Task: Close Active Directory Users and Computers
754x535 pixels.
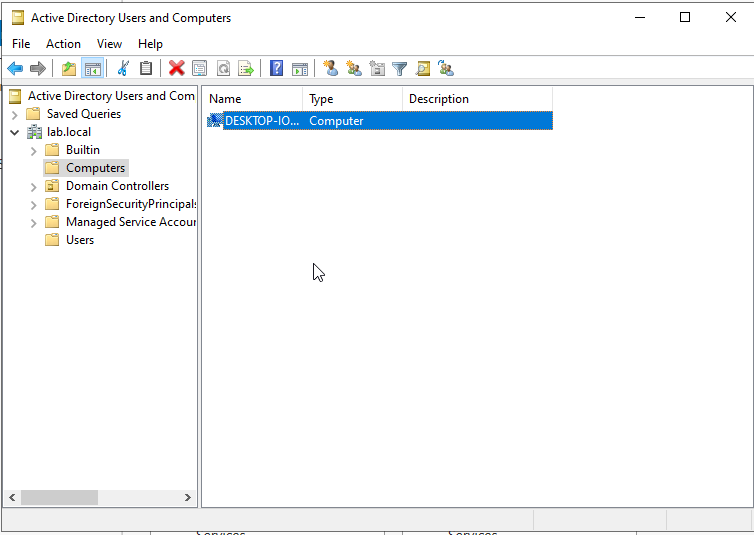Action: click(730, 17)
